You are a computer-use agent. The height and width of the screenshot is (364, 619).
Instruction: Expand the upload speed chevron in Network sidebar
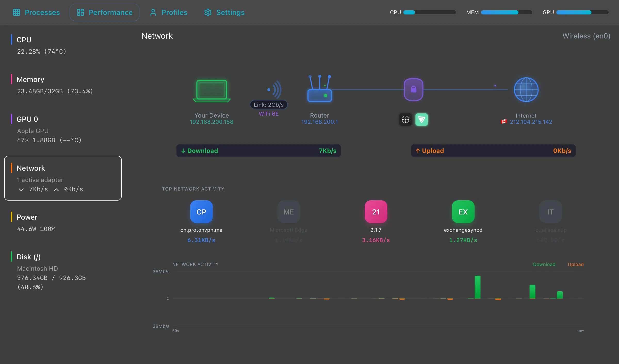[56, 189]
